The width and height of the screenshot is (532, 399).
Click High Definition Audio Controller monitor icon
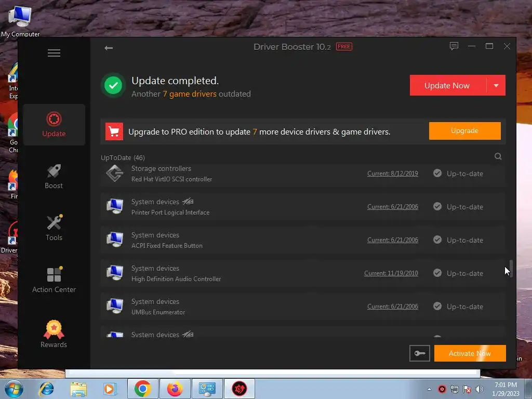pos(115,273)
